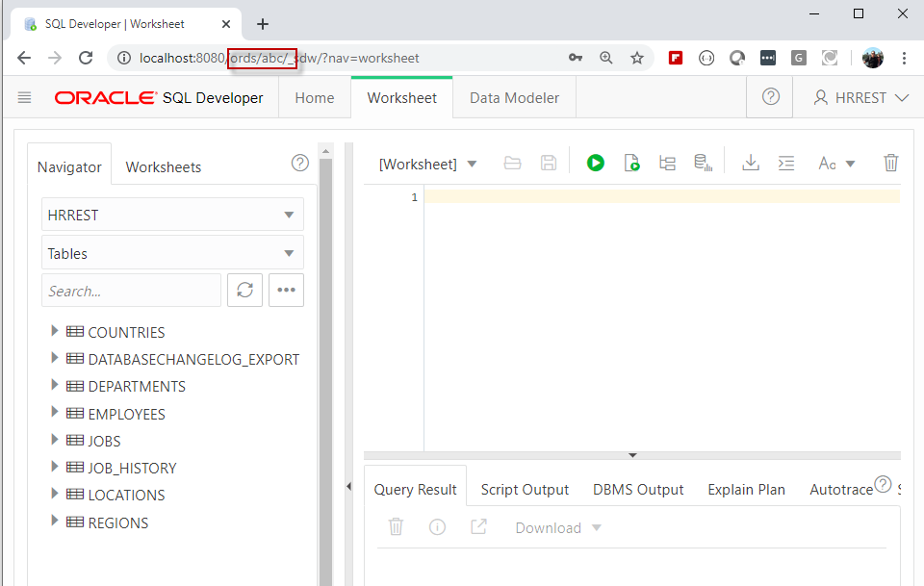Collapse the Navigator side panel arrow
The width and height of the screenshot is (924, 586).
348,486
